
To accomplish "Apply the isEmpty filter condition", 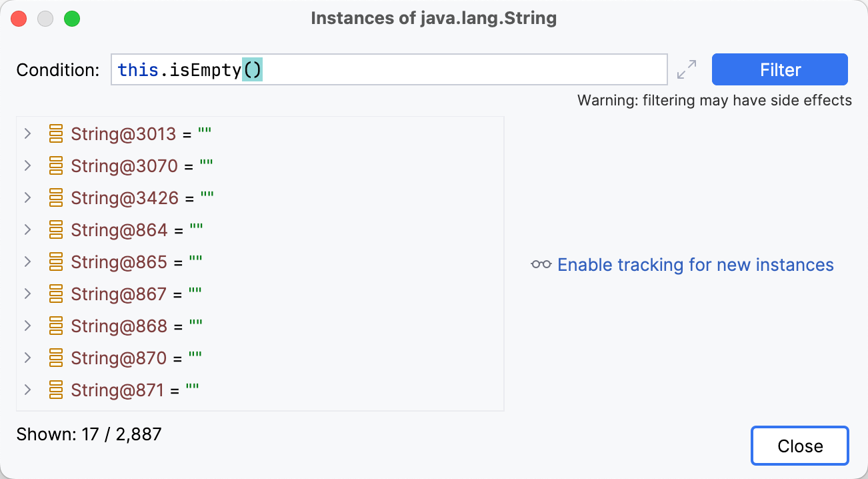I will pos(779,69).
